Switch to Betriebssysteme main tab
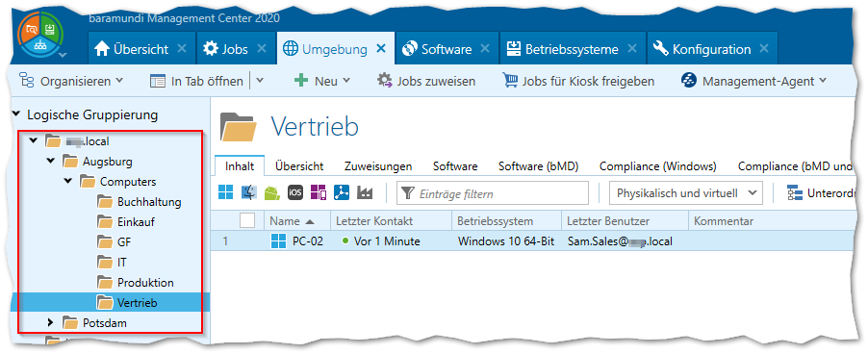868x354 pixels. [573, 49]
